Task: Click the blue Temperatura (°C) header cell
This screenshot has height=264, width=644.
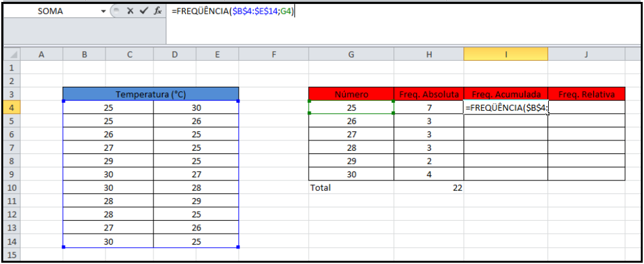Action: 151,94
